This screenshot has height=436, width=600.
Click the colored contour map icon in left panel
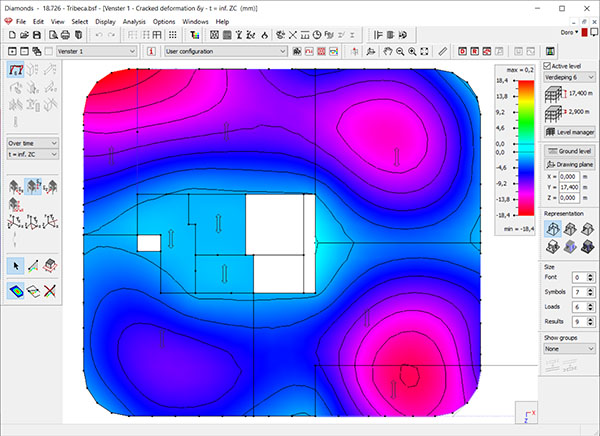click(x=16, y=291)
